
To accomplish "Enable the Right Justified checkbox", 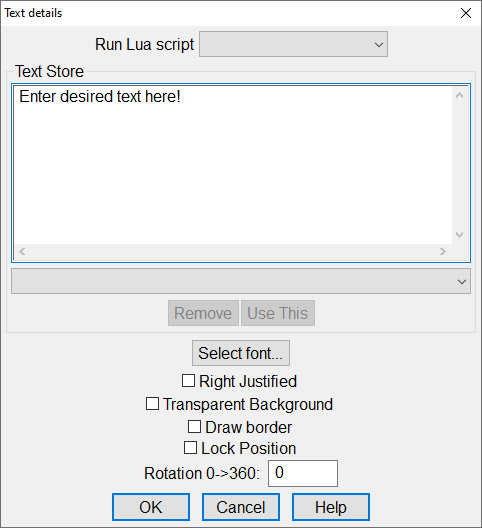I will point(188,381).
